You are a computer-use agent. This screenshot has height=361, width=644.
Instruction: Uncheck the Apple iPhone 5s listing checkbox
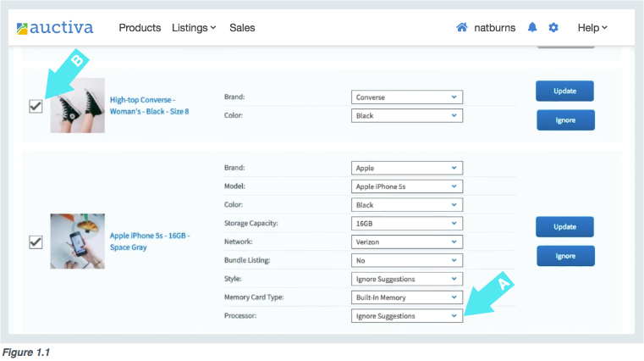click(x=36, y=242)
